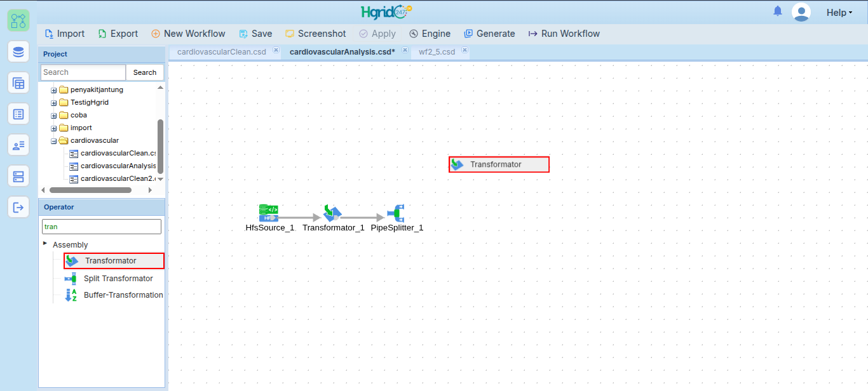868x391 pixels.
Task: Collapse the cardiovascular folder
Action: click(54, 141)
